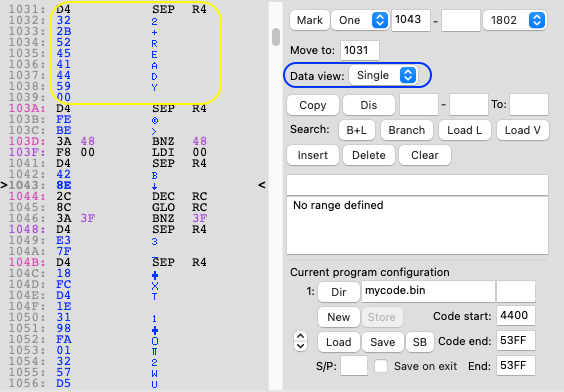Click the Dis button
564x392 pixels.
[x=369, y=105]
